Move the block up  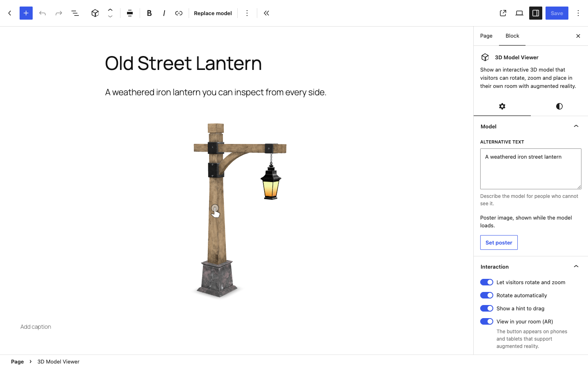pyautogui.click(x=110, y=9)
